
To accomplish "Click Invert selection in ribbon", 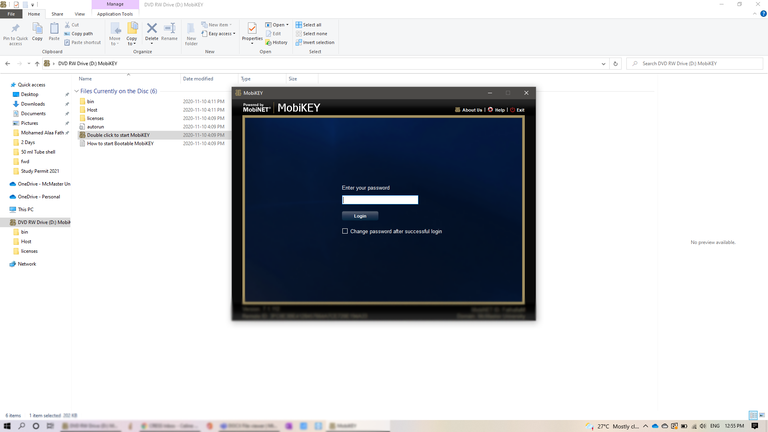I will (317, 42).
